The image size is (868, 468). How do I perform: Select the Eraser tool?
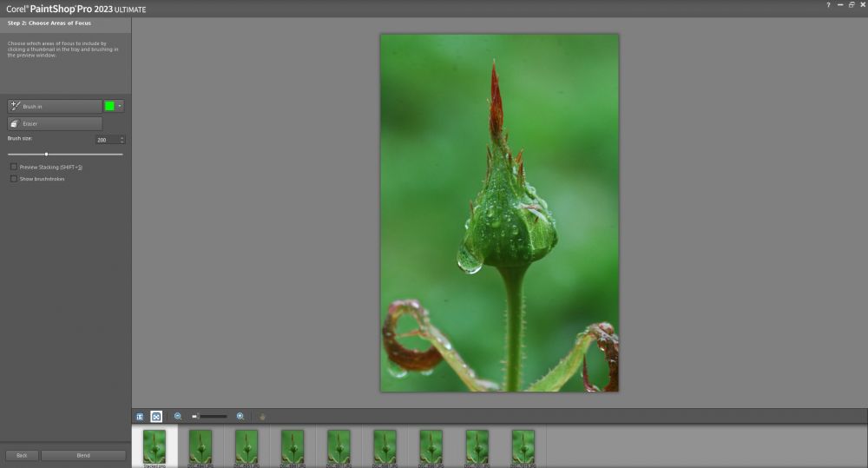(x=54, y=123)
